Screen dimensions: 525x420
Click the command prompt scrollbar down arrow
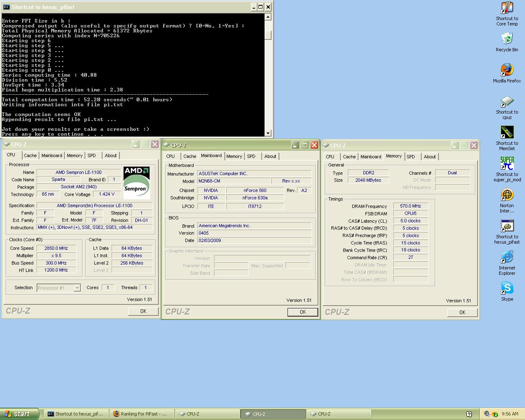point(268,133)
